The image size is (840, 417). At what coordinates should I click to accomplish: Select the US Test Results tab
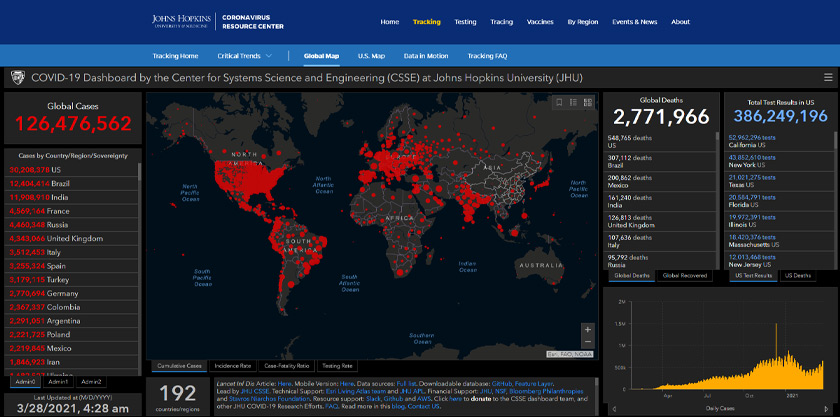(x=753, y=275)
